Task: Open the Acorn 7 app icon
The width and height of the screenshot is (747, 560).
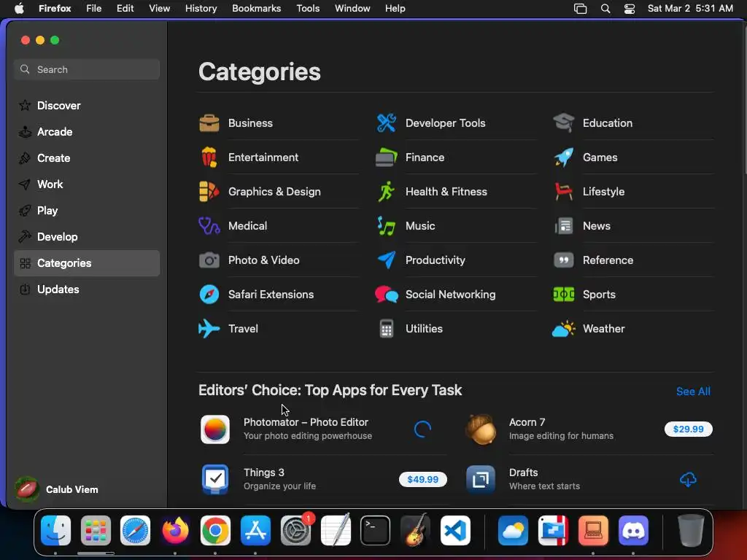Action: tap(481, 429)
